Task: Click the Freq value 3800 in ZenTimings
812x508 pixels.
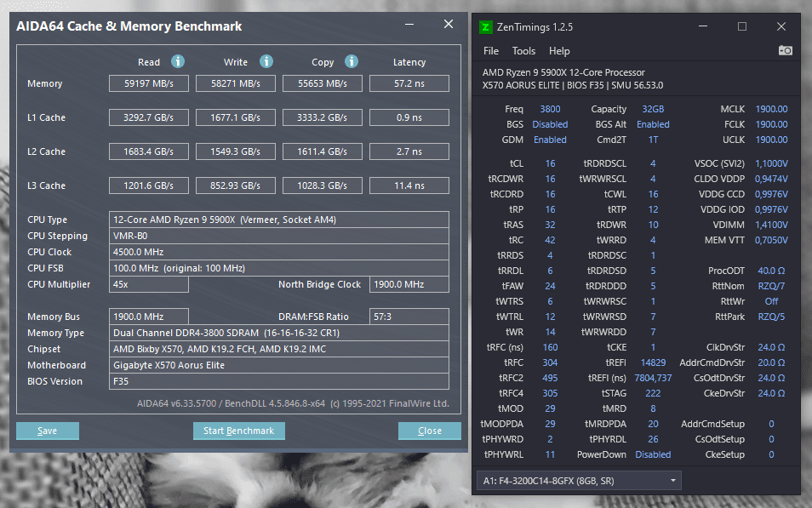Action: tap(550, 109)
